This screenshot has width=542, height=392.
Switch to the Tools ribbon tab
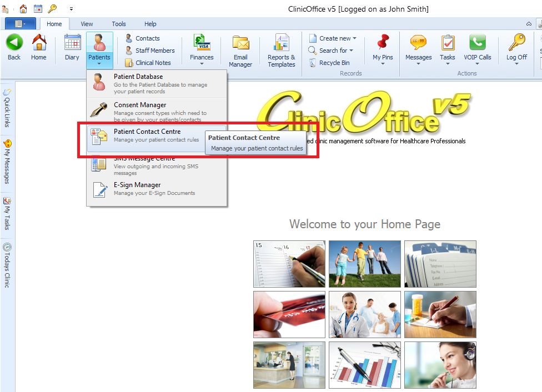click(x=119, y=24)
